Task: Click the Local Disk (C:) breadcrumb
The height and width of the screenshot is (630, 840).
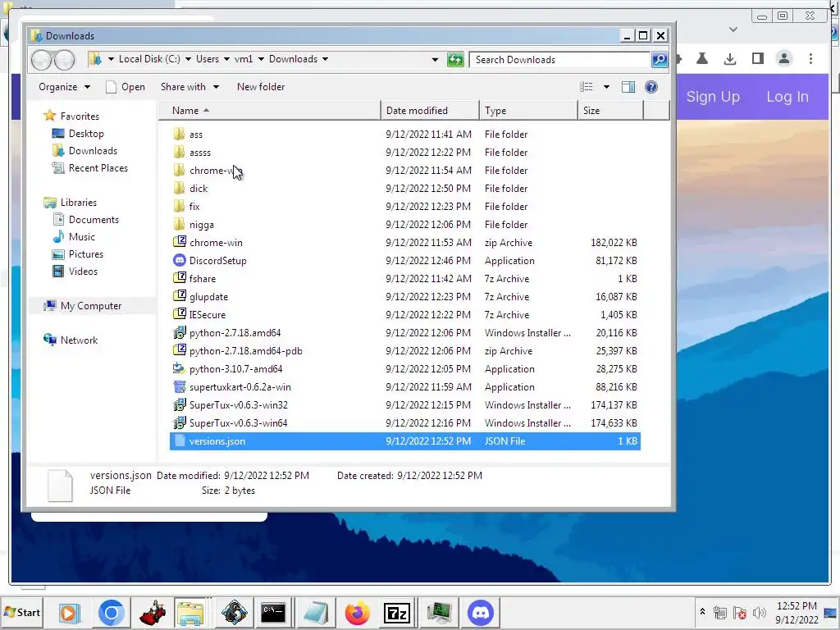Action: (149, 59)
